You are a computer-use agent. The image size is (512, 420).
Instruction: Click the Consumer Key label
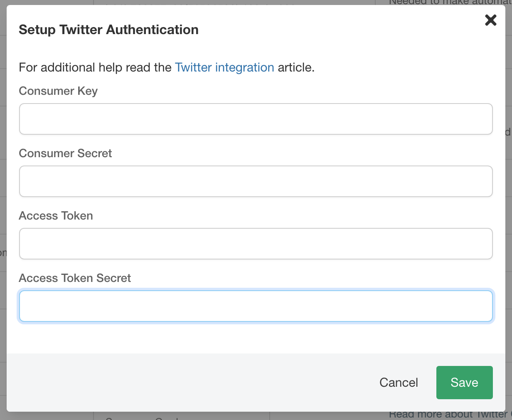click(x=58, y=91)
